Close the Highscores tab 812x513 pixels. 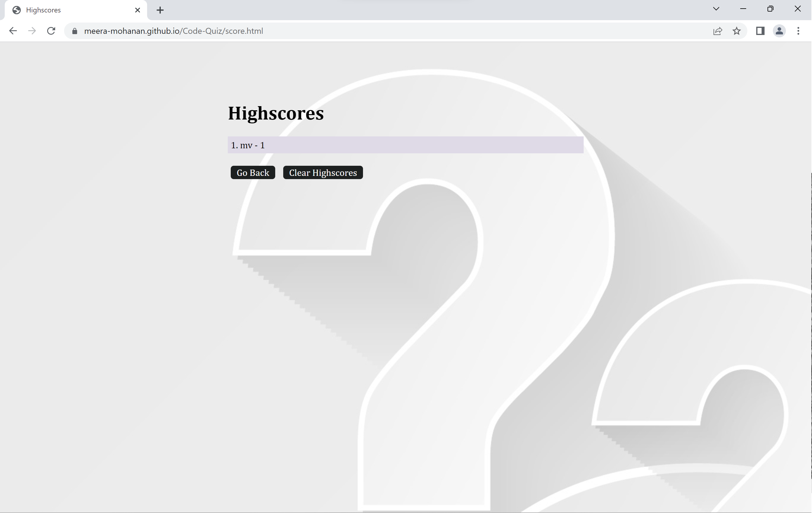coord(137,10)
